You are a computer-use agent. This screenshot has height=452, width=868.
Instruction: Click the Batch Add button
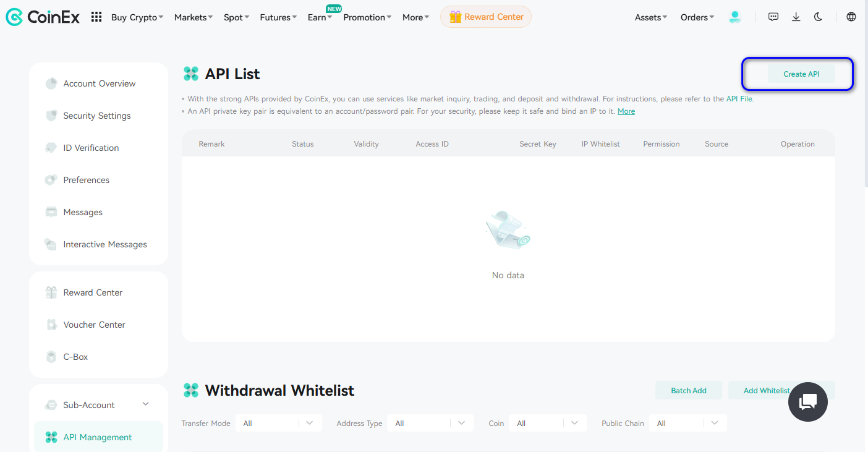click(x=689, y=391)
